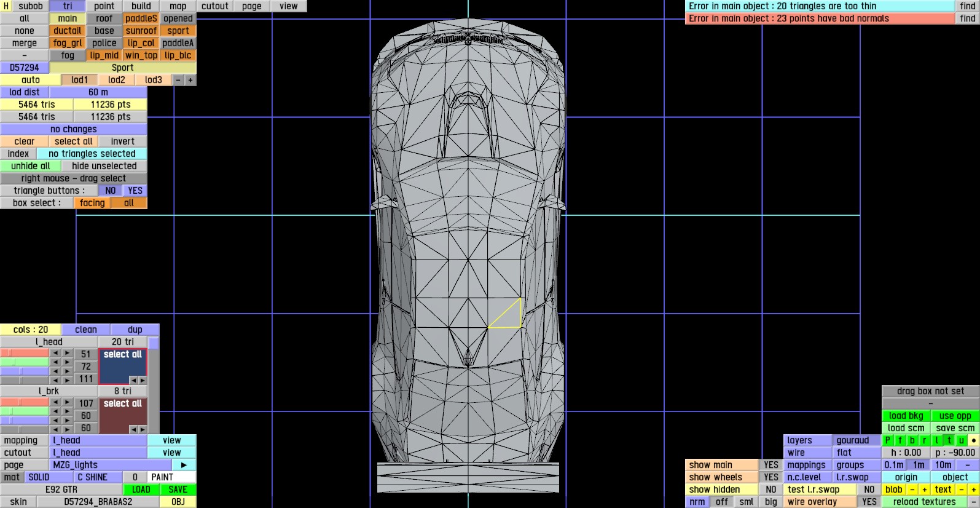Click left arrow inside l_head colour swatch
The image size is (980, 508).
(133, 380)
